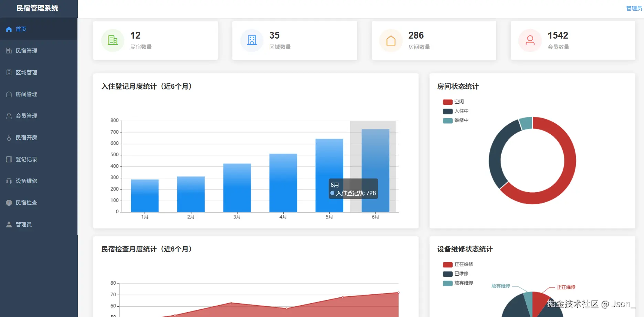Click the orange 房间数量 house icon
This screenshot has height=317, width=644.
pyautogui.click(x=391, y=40)
